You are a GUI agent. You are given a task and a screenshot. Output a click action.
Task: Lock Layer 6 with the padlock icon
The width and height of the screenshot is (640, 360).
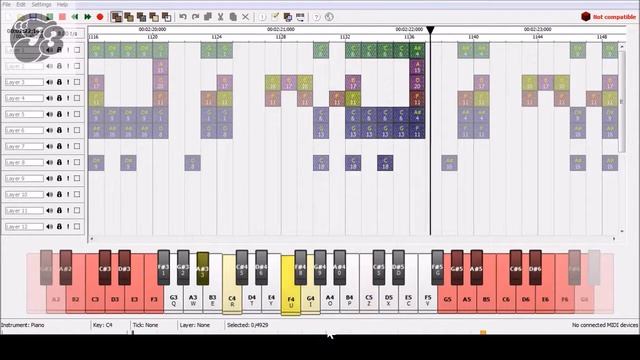tap(59, 130)
